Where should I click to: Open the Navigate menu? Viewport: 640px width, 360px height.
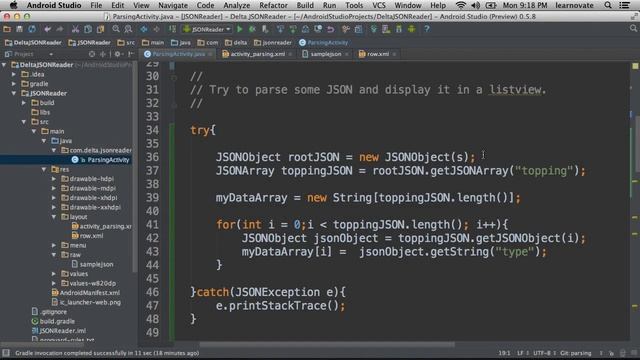click(x=173, y=5)
